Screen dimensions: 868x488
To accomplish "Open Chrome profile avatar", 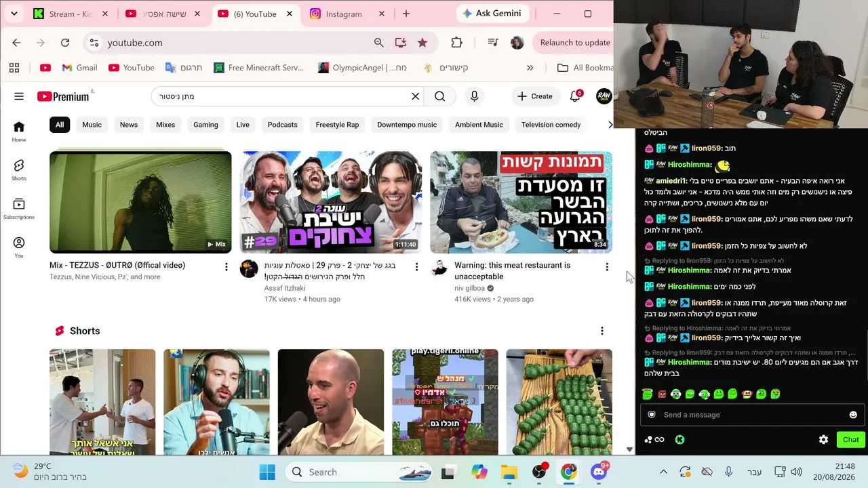I will coord(517,43).
